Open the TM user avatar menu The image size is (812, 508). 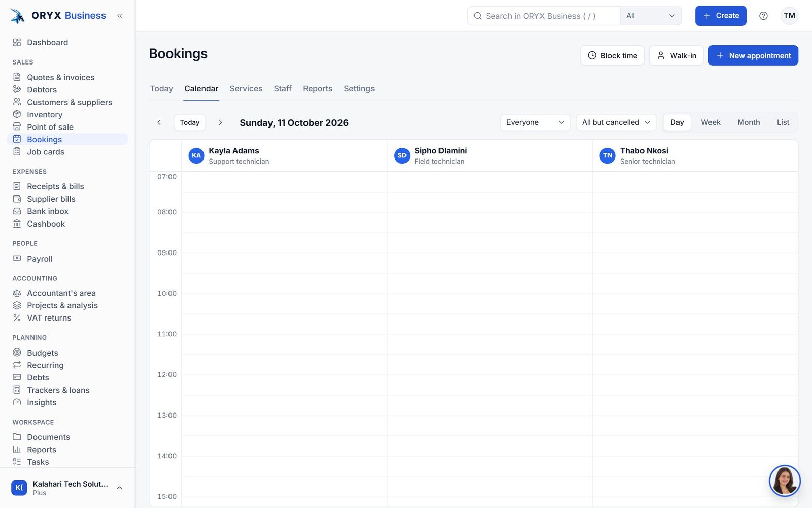point(789,16)
